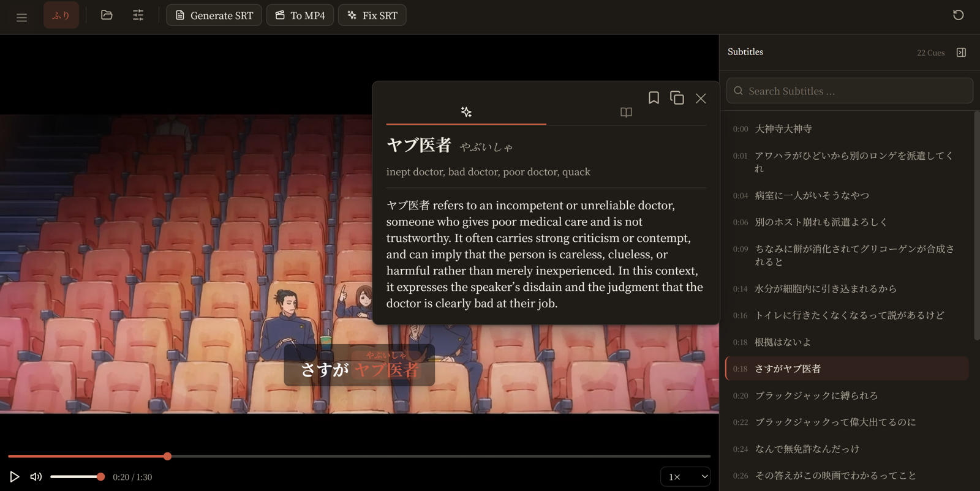Jump to cue トイレに行きたくなくなるって説があるけど
Image resolution: width=980 pixels, height=491 pixels.
click(846, 315)
